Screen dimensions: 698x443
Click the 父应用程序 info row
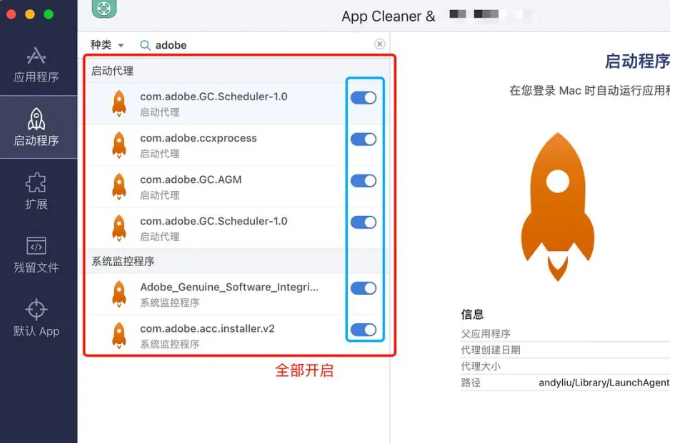565,333
